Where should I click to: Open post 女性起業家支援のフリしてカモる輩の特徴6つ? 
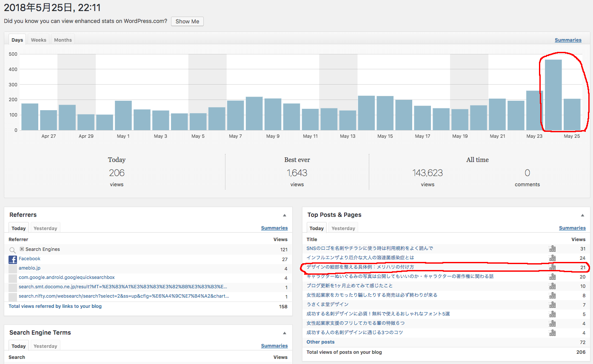coord(356,323)
